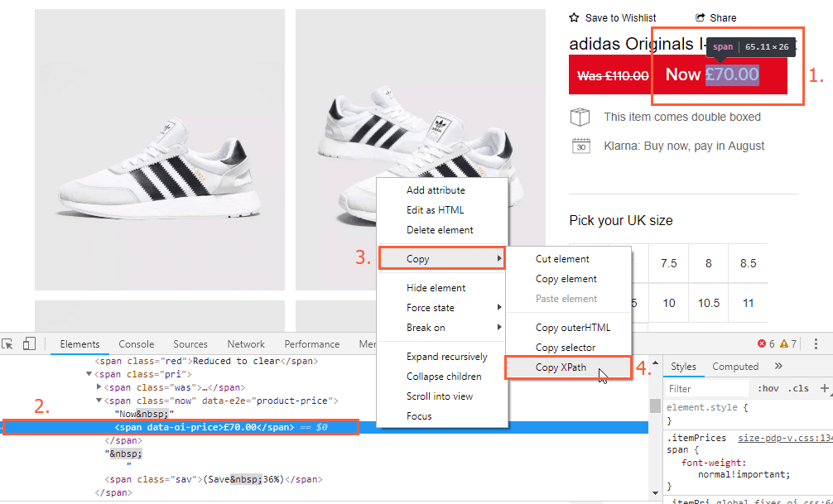Open the Force state submenu

(x=442, y=308)
